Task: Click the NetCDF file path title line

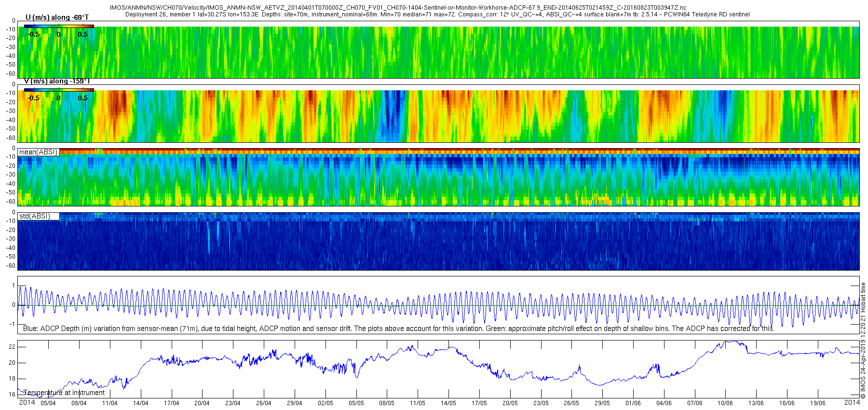Action: point(398,8)
